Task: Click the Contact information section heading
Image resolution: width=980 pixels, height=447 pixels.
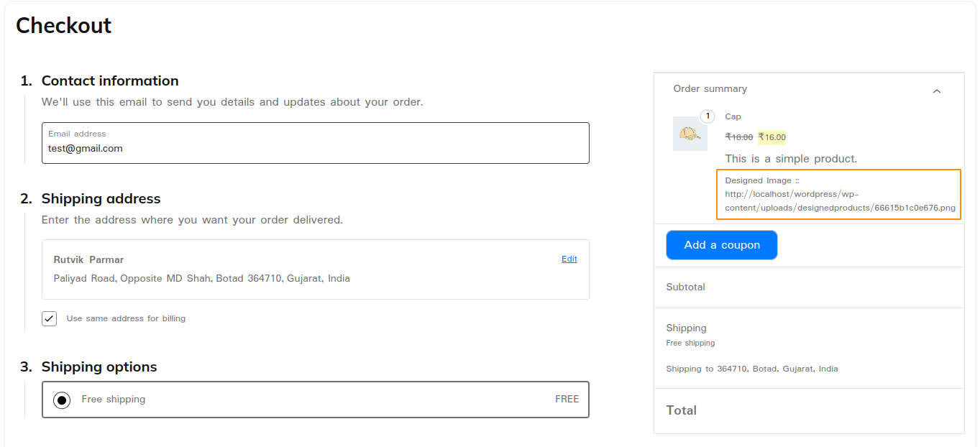Action: [109, 80]
